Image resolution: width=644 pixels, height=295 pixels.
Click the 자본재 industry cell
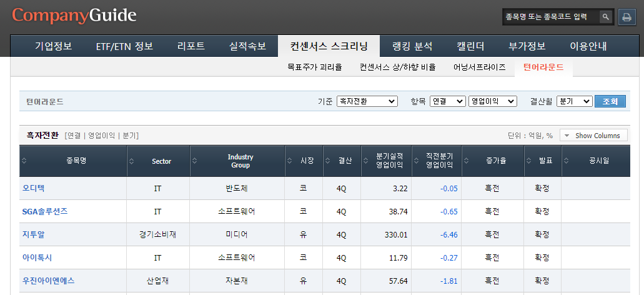point(237,281)
